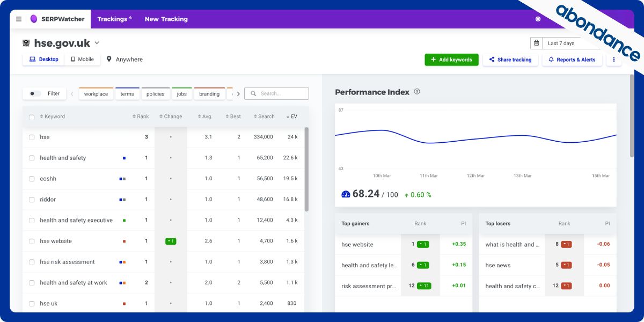Toggle the theme sun icon
This screenshot has height=322, width=644.
pyautogui.click(x=538, y=19)
